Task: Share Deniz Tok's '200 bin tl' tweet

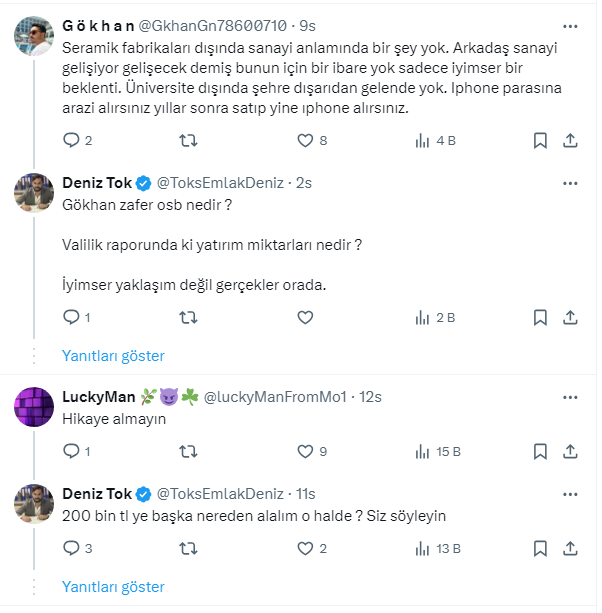Action: click(570, 548)
